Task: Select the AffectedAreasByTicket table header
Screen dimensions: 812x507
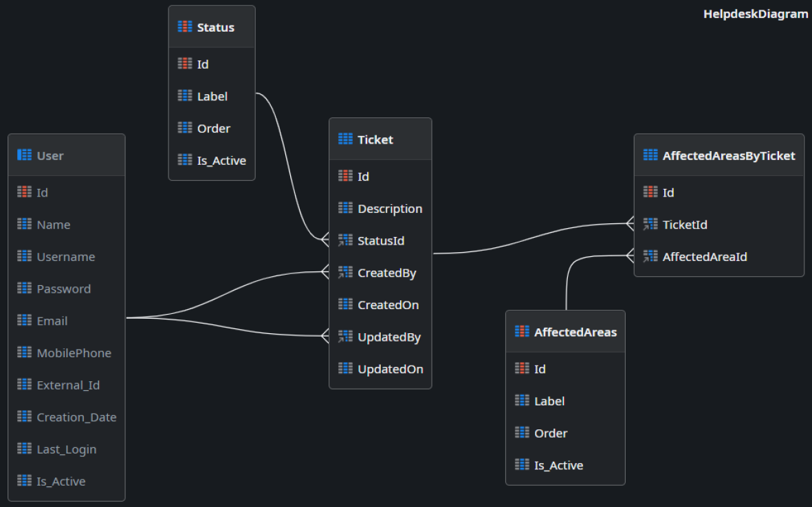Action: coord(719,155)
